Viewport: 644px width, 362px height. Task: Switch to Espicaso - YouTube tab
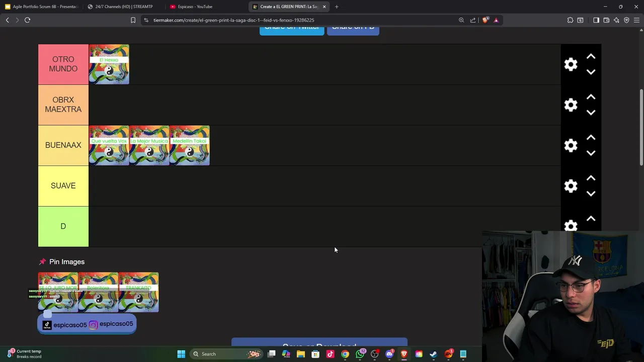coord(195,7)
